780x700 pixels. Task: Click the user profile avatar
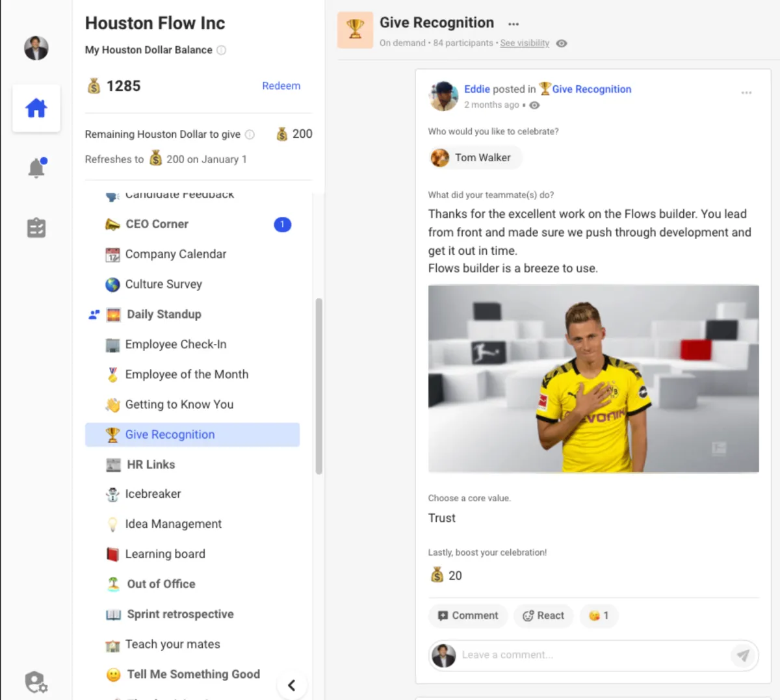click(x=36, y=48)
